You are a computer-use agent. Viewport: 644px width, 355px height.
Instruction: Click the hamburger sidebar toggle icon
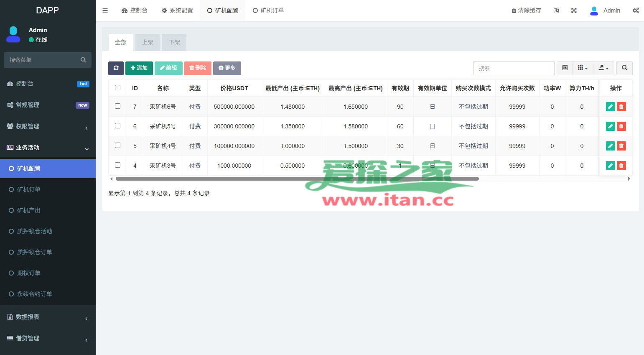click(x=105, y=10)
